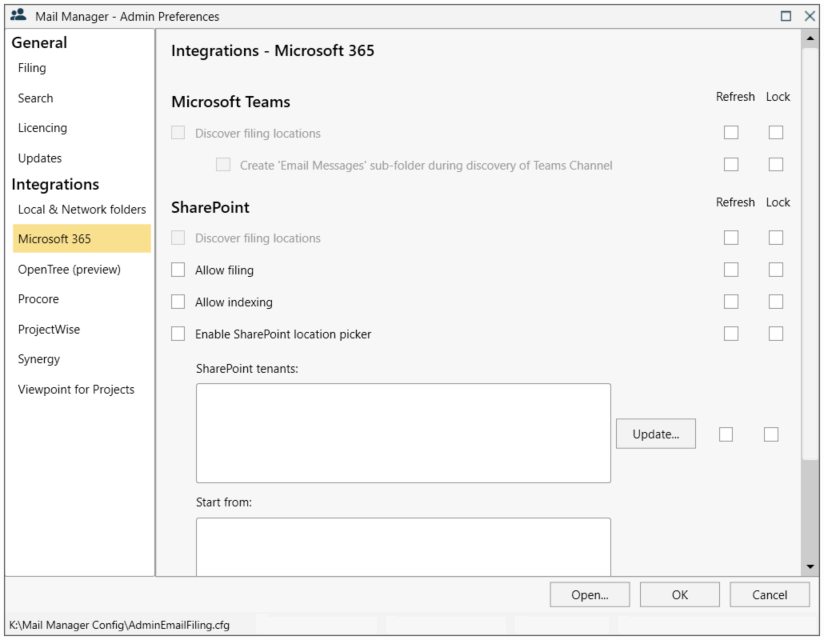Check Enable SharePoint location picker
Screen dimensions: 824x640
(x=177, y=333)
